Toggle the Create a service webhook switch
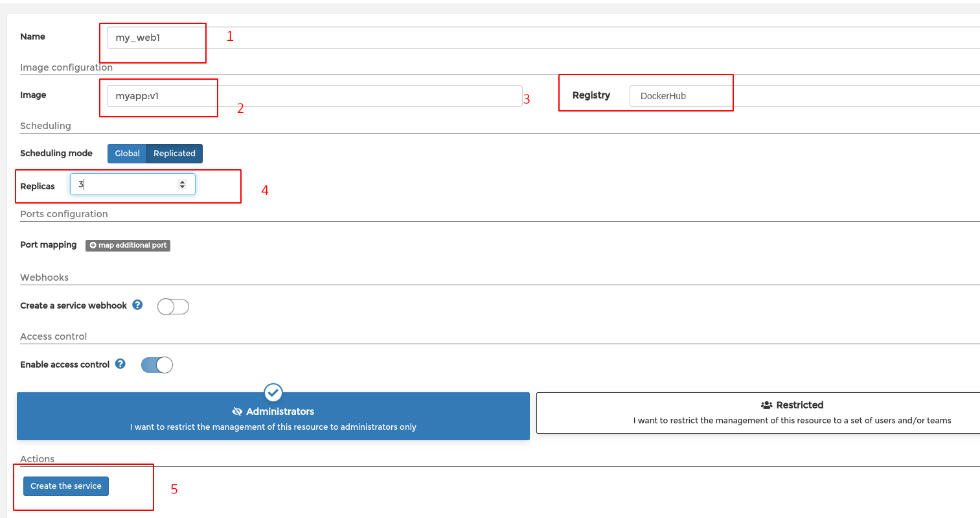This screenshot has width=980, height=518. click(173, 307)
